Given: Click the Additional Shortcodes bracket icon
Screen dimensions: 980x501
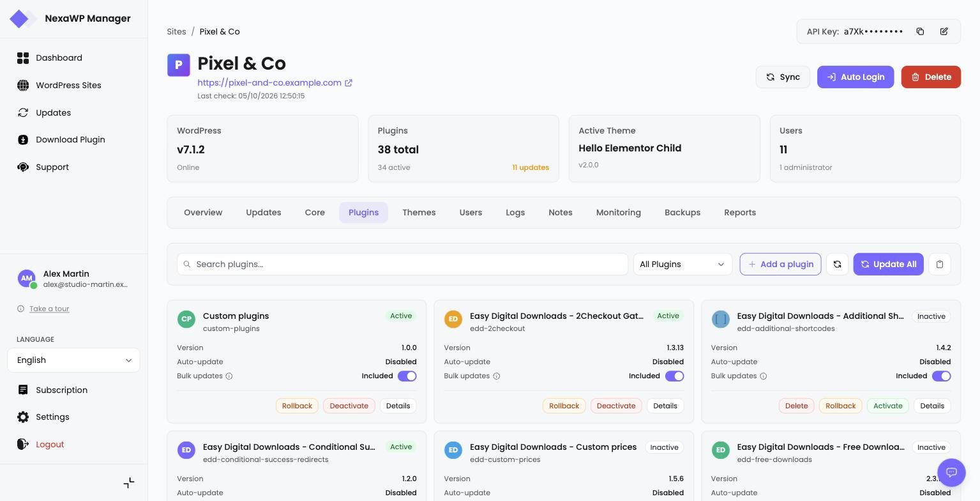Looking at the screenshot, I should tap(721, 319).
